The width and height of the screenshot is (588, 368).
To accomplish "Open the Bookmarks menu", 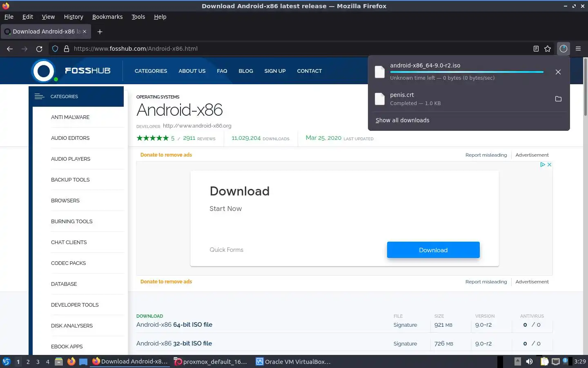I will (107, 17).
